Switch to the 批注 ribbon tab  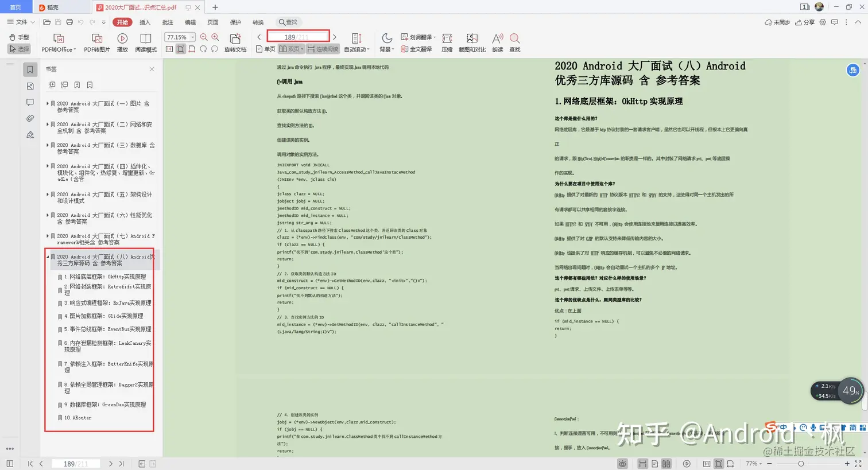click(x=168, y=22)
